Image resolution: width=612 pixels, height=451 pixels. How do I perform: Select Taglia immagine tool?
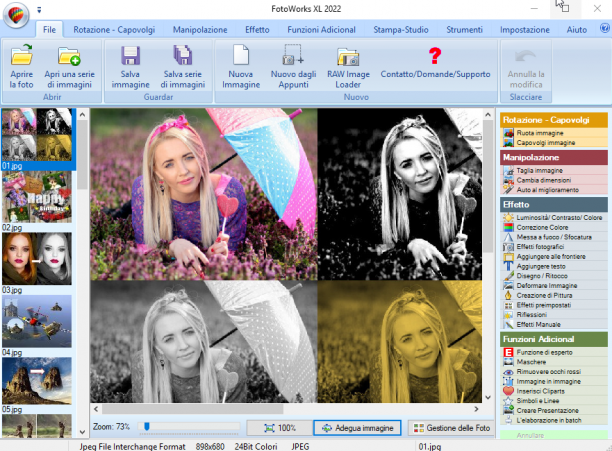pyautogui.click(x=554, y=170)
